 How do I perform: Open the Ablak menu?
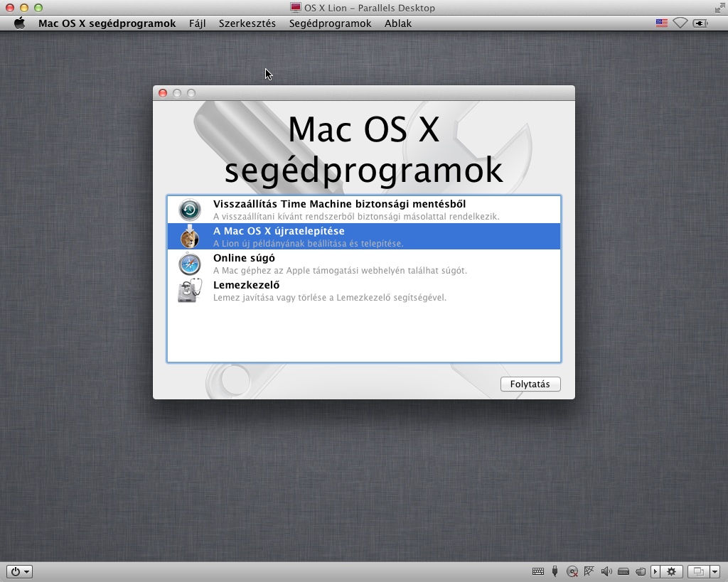pyautogui.click(x=398, y=23)
